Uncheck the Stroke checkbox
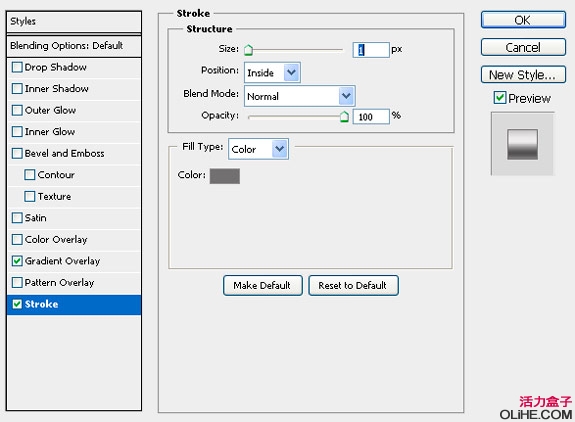The width and height of the screenshot is (575, 422). pos(17,304)
